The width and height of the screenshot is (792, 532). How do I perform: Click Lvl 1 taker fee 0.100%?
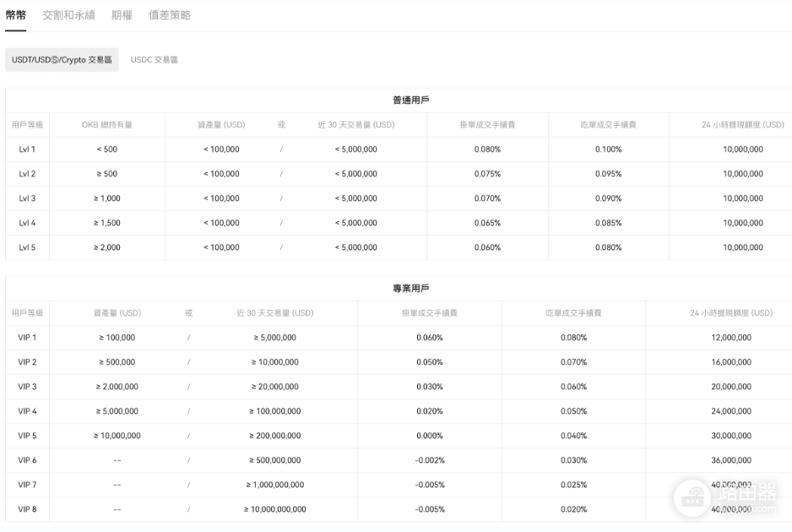608,149
